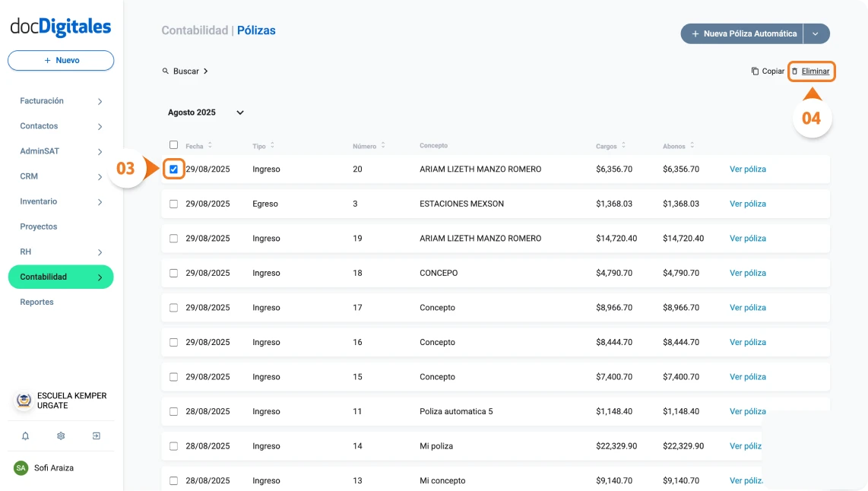Click the logout icon in the sidebar
The height and width of the screenshot is (491, 868).
point(96,436)
